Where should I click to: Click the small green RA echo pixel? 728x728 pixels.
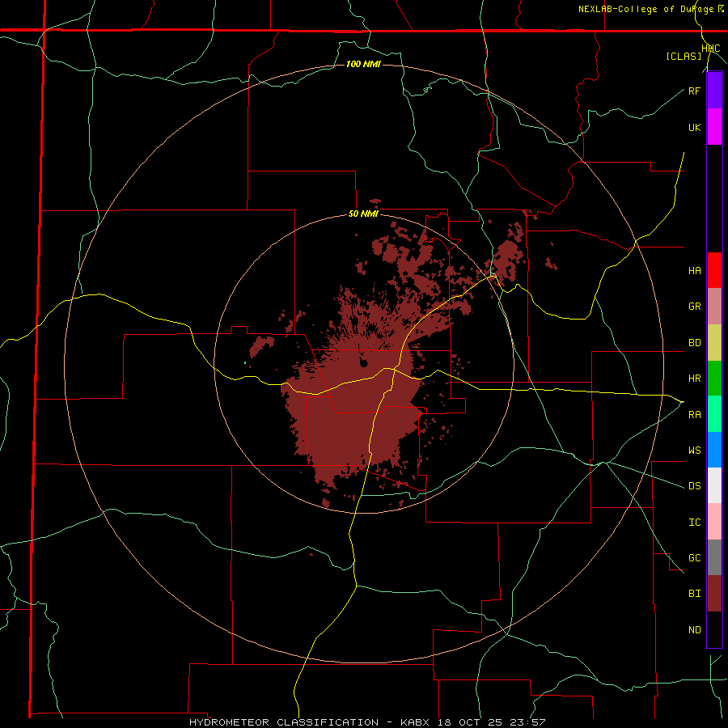(x=245, y=362)
